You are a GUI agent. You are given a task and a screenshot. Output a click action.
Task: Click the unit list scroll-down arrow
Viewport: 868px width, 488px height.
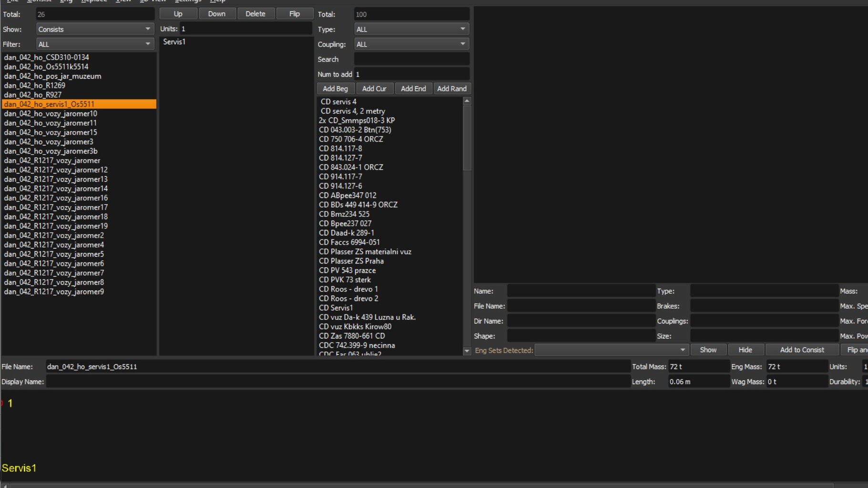tap(467, 351)
